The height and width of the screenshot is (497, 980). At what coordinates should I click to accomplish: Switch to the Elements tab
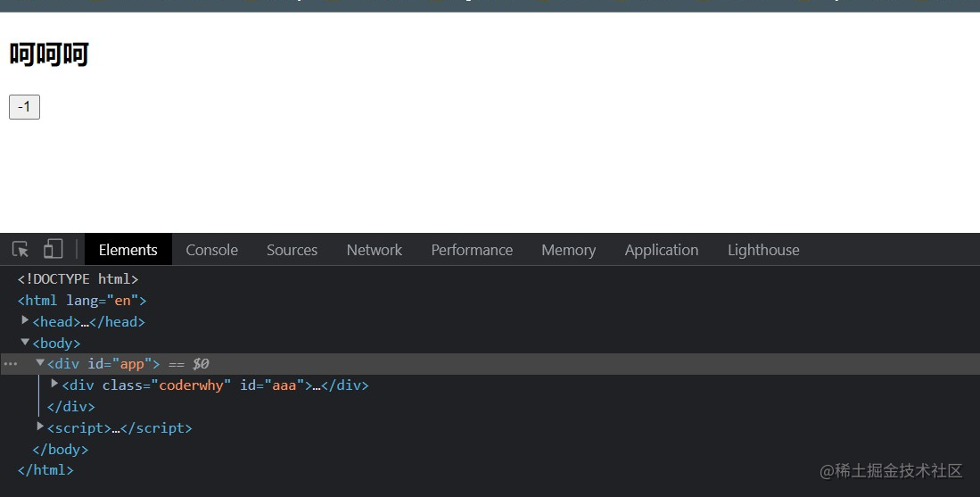[x=128, y=250]
